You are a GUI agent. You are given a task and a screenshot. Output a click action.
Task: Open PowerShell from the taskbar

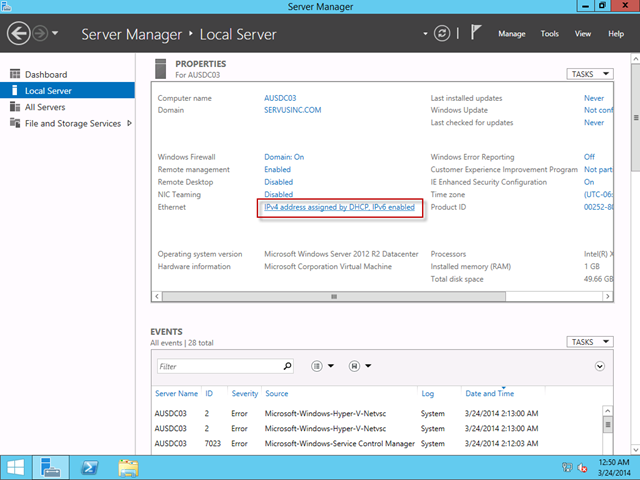click(90, 468)
